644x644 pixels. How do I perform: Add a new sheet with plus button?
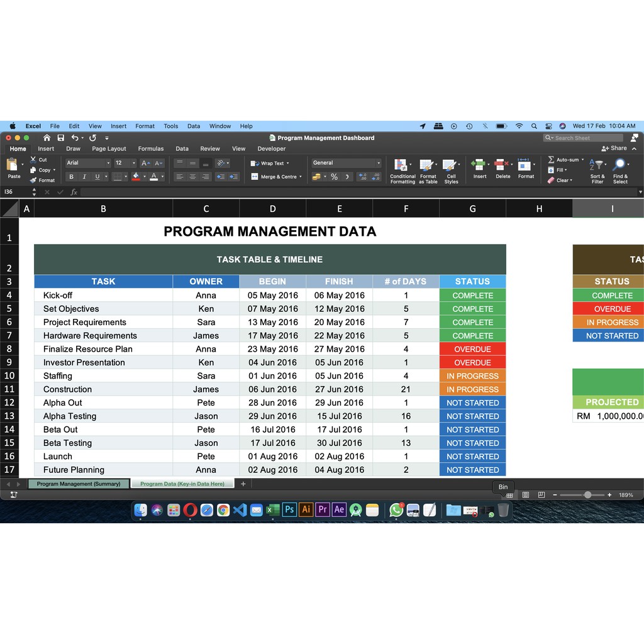pyautogui.click(x=243, y=484)
